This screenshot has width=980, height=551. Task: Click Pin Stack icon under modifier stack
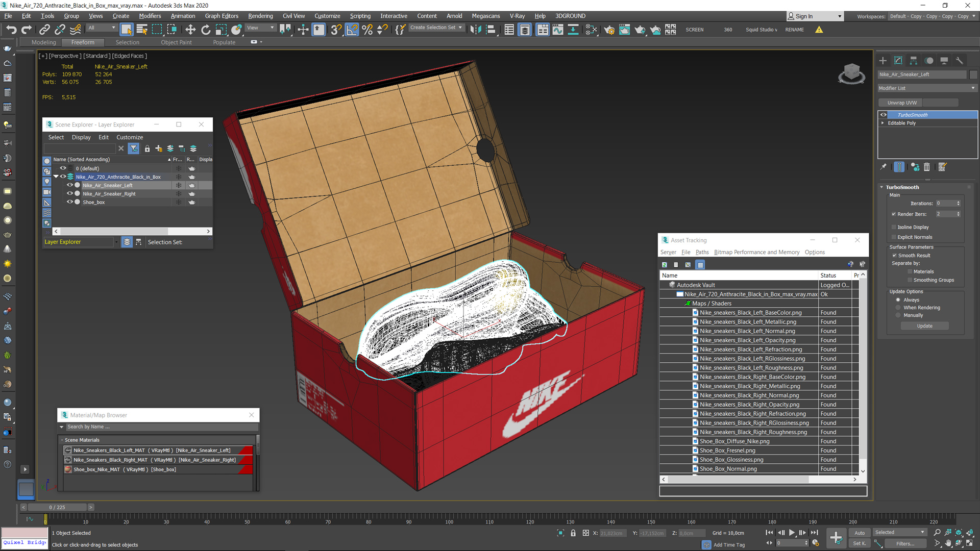coord(884,167)
